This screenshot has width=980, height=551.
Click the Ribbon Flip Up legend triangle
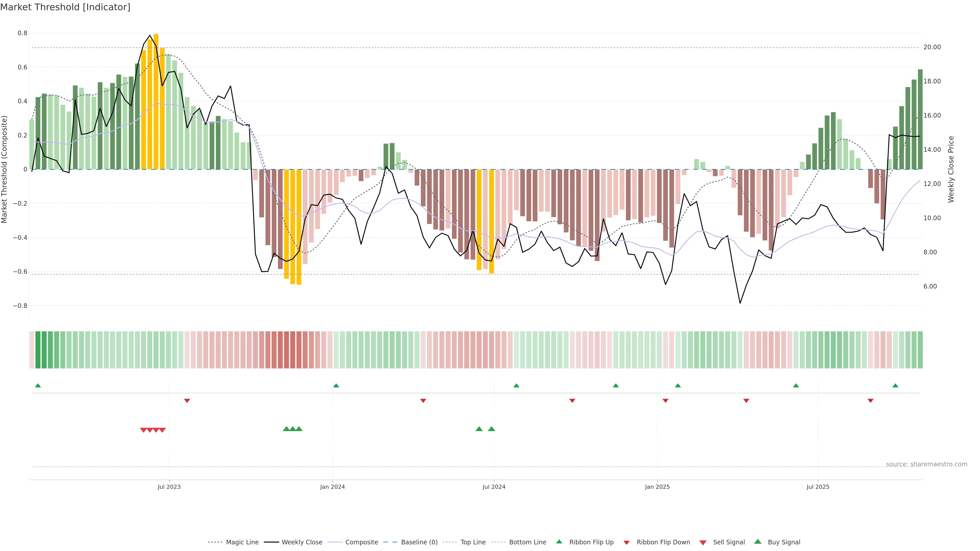[x=559, y=542]
